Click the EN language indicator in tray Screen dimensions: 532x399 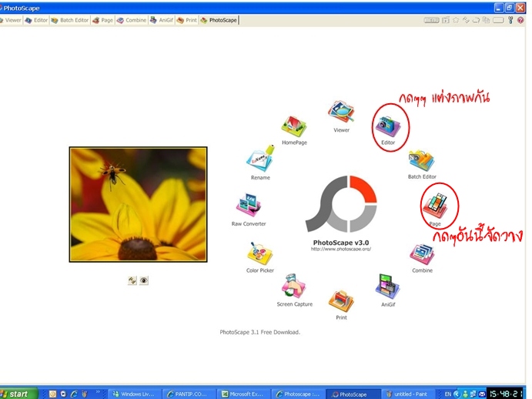pos(448,394)
